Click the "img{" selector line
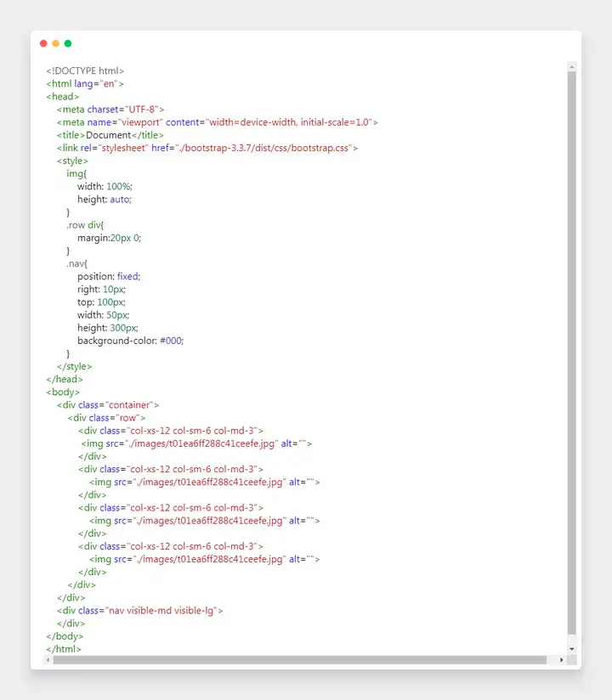Image resolution: width=612 pixels, height=700 pixels. coord(76,173)
